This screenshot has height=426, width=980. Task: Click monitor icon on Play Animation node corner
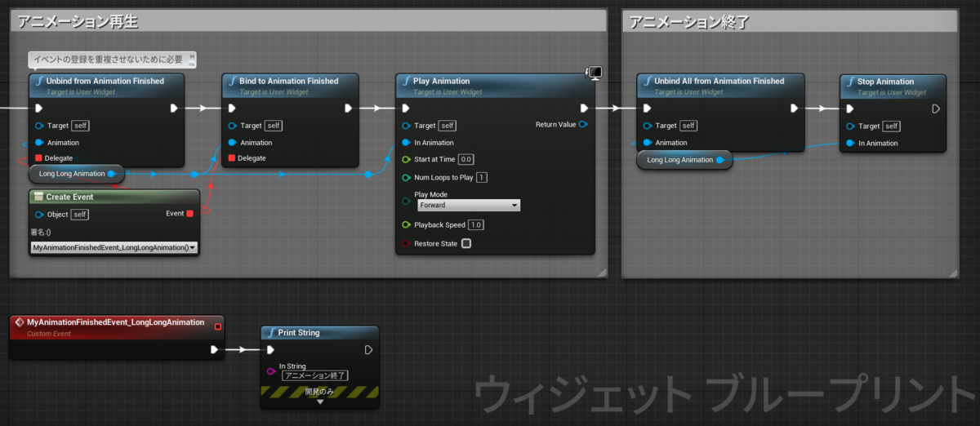pyautogui.click(x=594, y=73)
